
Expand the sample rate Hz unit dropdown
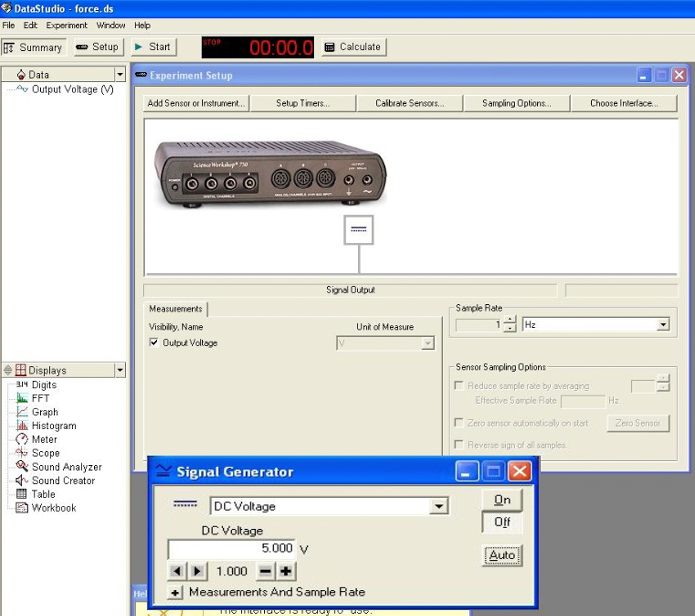[663, 324]
